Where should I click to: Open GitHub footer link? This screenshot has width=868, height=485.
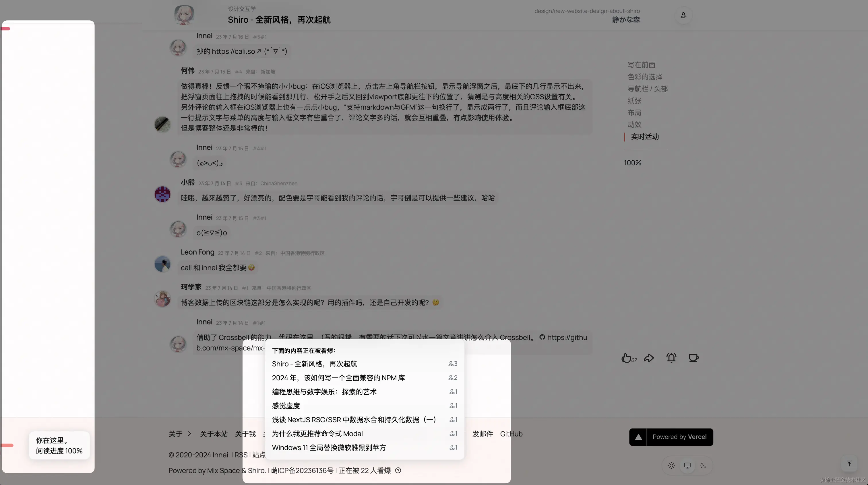pos(511,434)
